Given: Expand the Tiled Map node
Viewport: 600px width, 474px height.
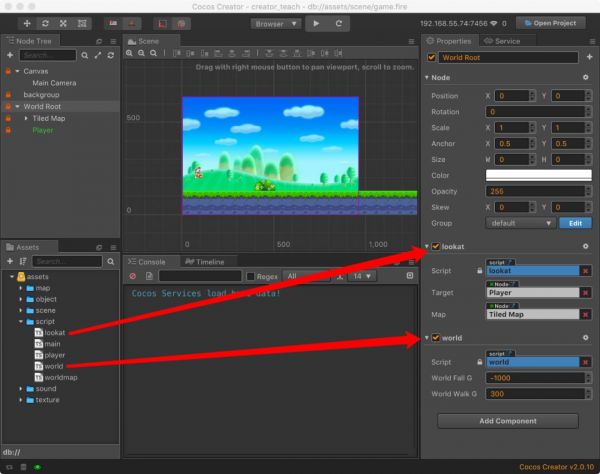Looking at the screenshot, I should 26,119.
